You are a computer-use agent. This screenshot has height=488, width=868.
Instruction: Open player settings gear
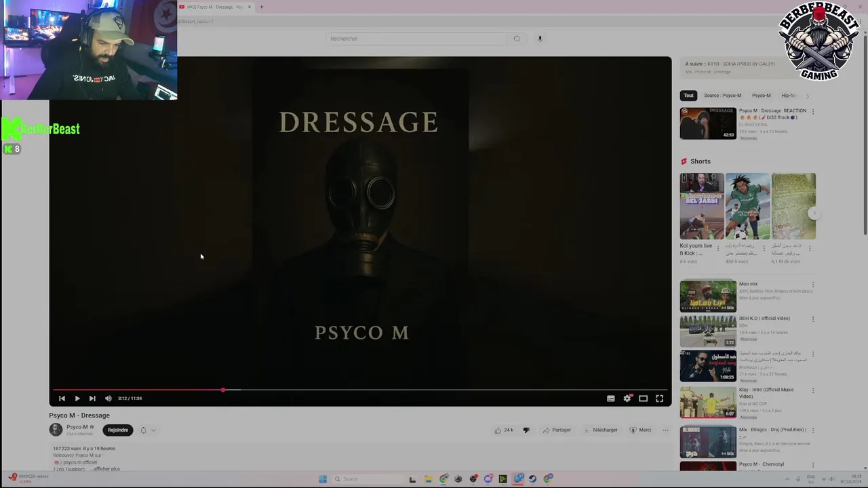(x=627, y=399)
